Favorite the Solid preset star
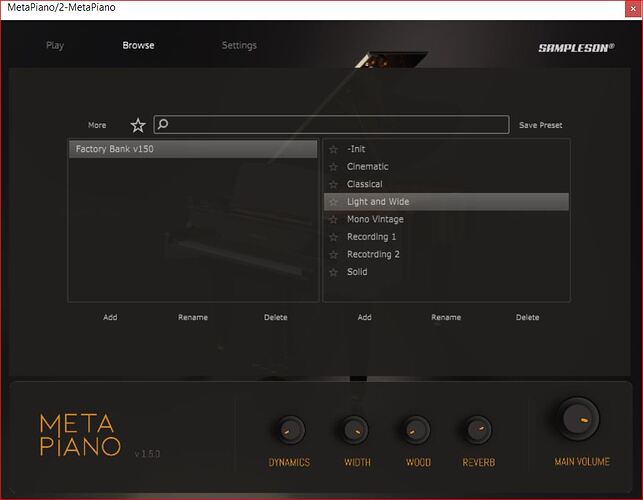The height and width of the screenshot is (500, 643). click(333, 272)
